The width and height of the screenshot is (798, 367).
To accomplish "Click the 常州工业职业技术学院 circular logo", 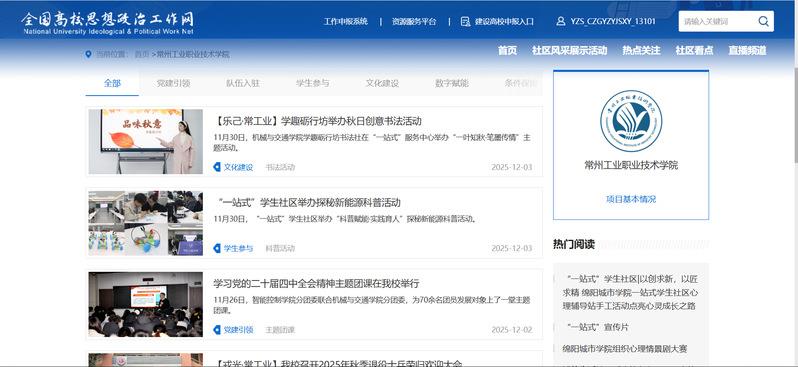I will pyautogui.click(x=631, y=121).
